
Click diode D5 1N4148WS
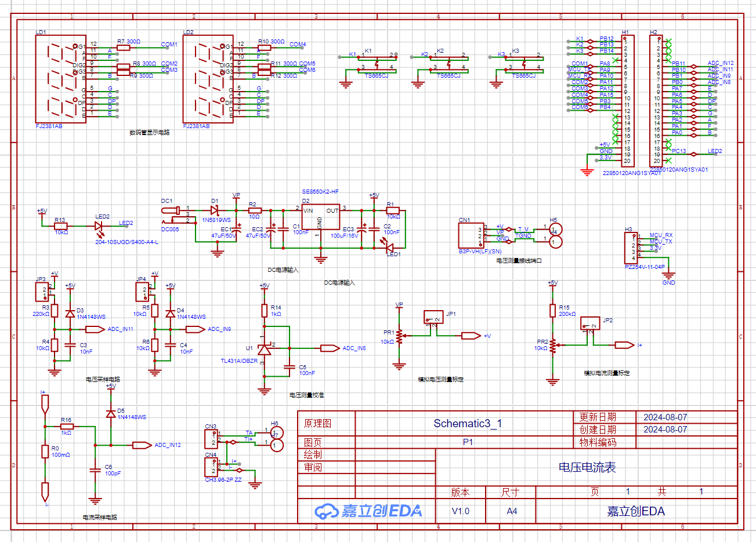pos(111,413)
